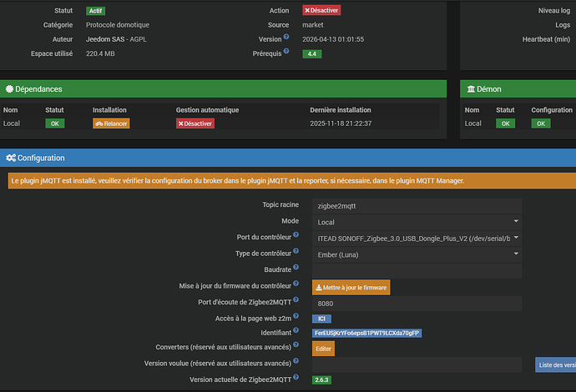The width and height of the screenshot is (576, 392).
Task: Click the empty Baudrate field
Action: tap(417, 271)
